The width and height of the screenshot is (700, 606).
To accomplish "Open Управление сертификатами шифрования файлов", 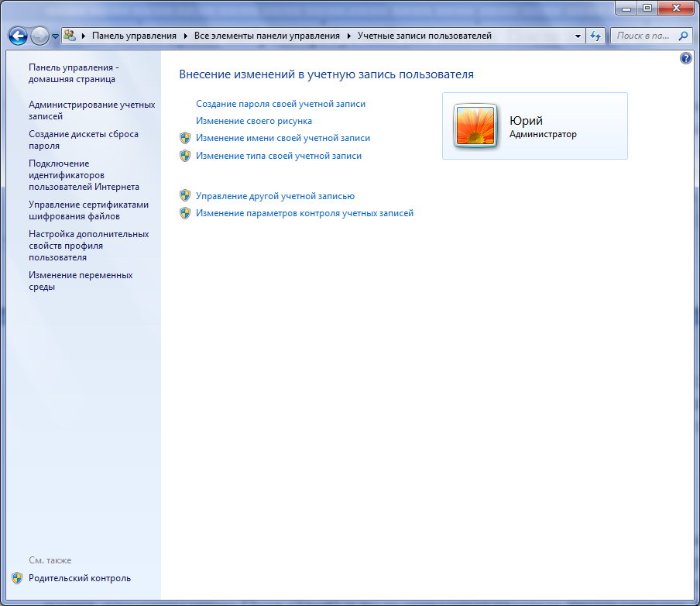I will point(88,210).
